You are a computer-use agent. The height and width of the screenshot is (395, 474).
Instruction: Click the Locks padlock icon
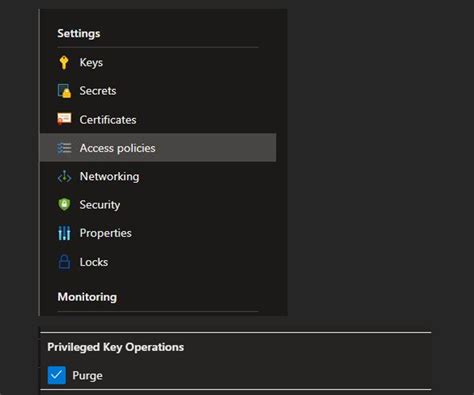[64, 262]
